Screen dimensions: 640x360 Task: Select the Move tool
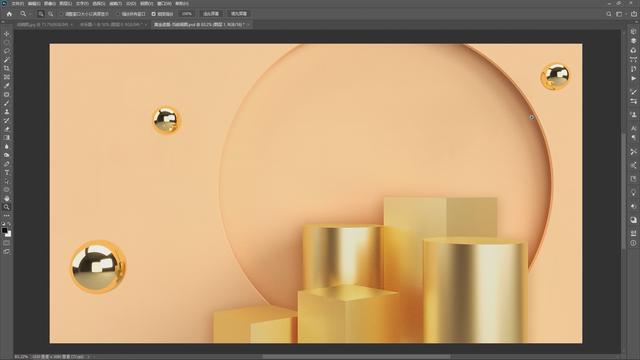[x=7, y=34]
